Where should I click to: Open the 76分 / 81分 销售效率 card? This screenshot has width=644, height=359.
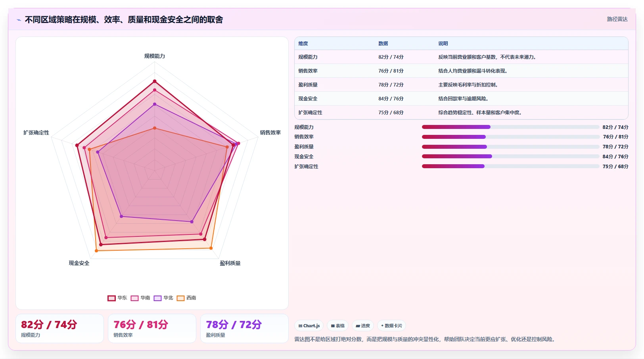[152, 328]
